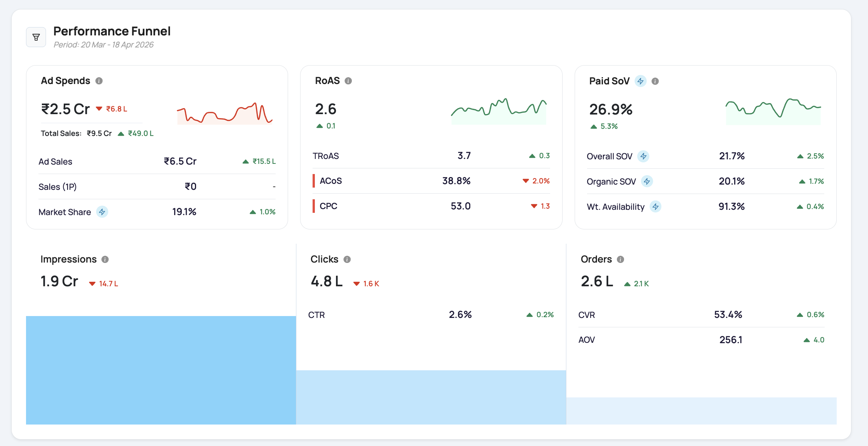Click the Orders value 2.6 L
The image size is (868, 446).
(597, 281)
